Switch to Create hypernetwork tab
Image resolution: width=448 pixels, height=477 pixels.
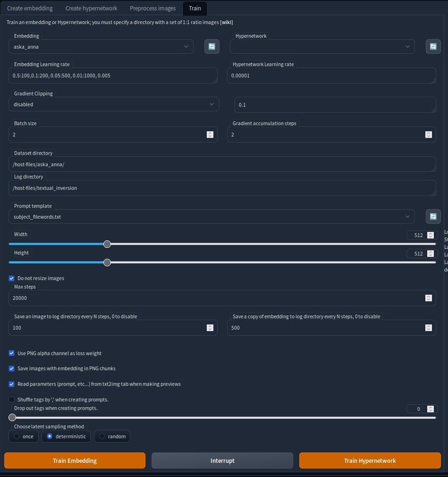coord(91,8)
